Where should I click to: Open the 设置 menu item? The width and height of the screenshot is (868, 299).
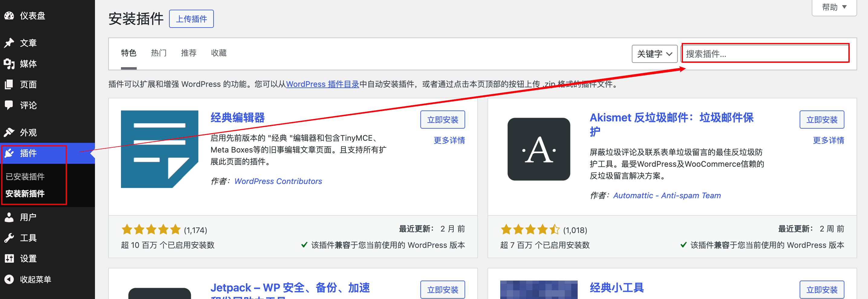[x=28, y=258]
